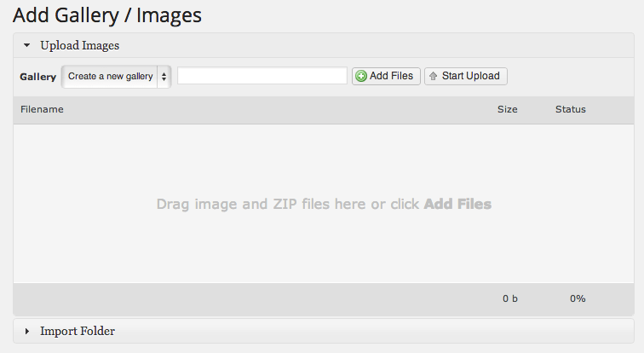This screenshot has width=644, height=353.
Task: Click bold Add Files text in drop zone
Action: pos(457,205)
